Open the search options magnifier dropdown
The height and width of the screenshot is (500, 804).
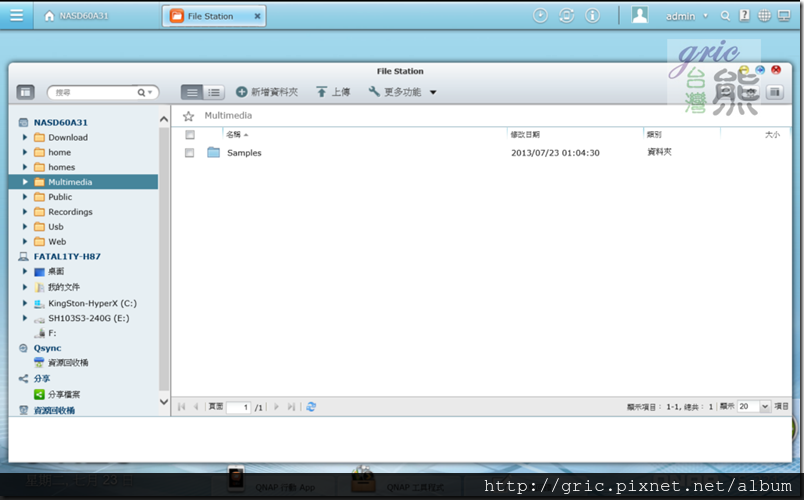pyautogui.click(x=145, y=92)
